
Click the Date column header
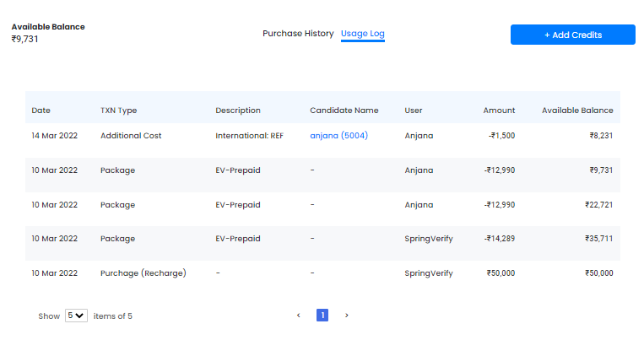tap(41, 110)
